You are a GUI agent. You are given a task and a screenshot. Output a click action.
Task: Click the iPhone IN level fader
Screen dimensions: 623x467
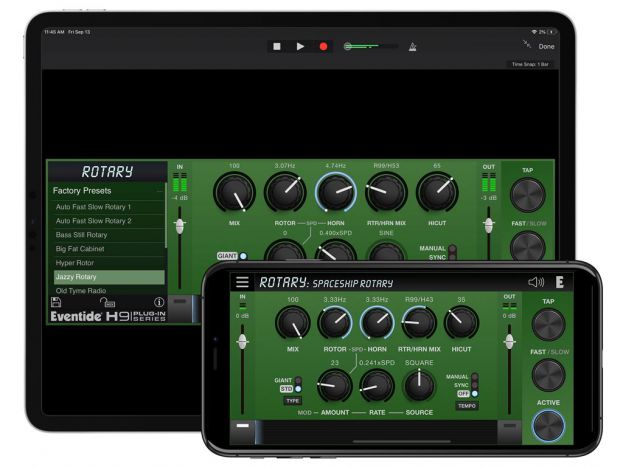pyautogui.click(x=242, y=341)
